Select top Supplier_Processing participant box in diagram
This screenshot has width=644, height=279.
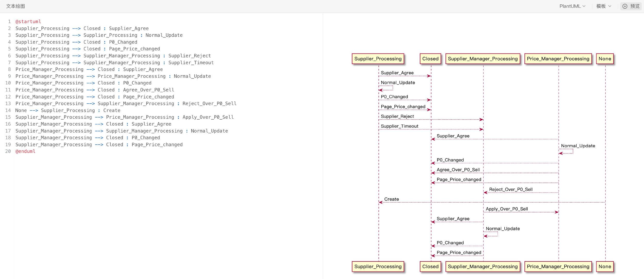pos(378,59)
